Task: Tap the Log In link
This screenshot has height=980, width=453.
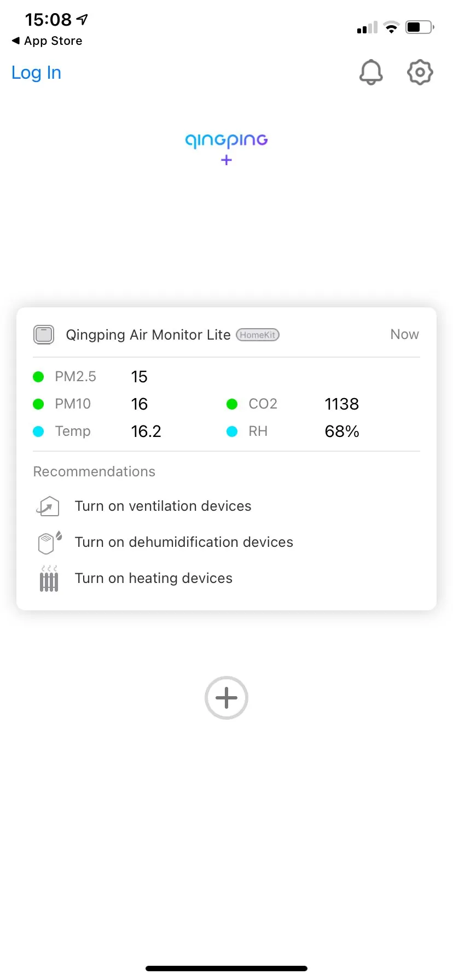Action: [36, 73]
